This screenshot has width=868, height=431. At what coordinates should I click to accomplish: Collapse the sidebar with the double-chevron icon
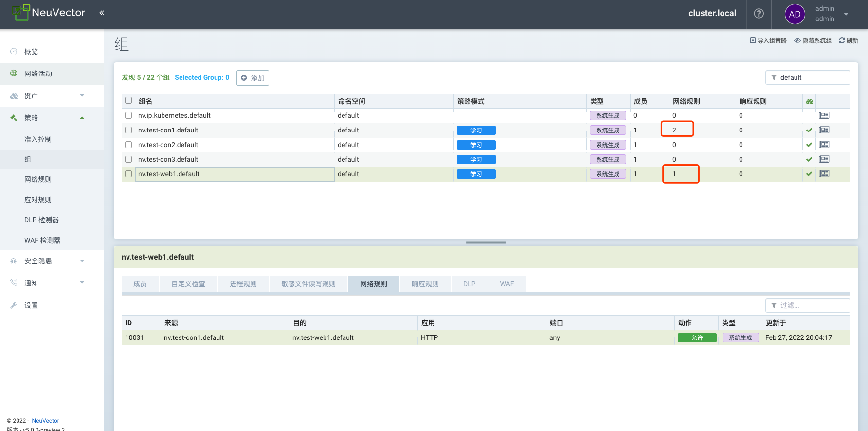[x=102, y=13]
